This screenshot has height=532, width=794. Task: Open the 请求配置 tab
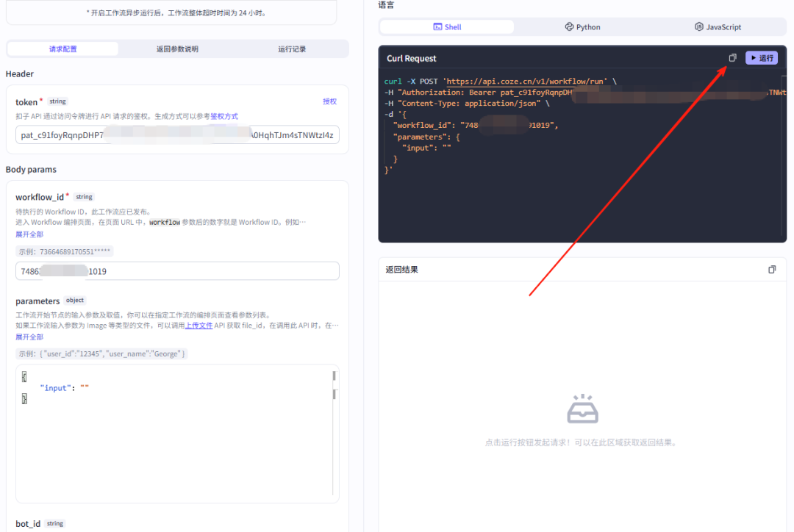(x=62, y=49)
